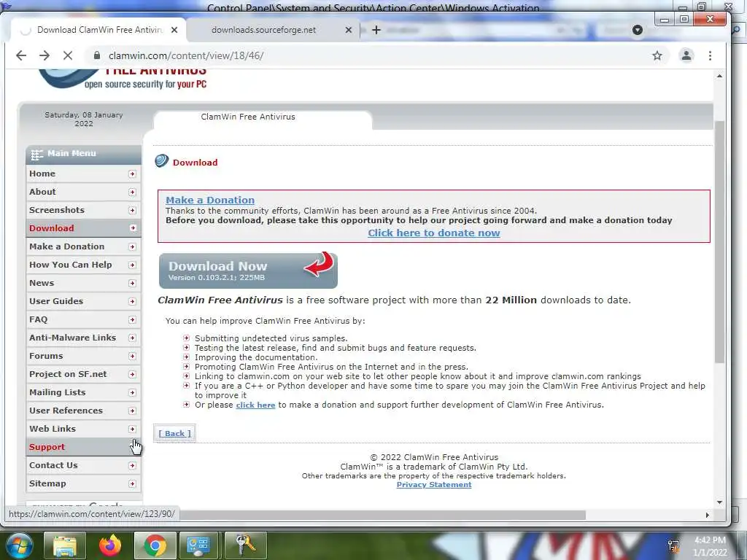Click the address bar URL field
This screenshot has width=747, height=560.
pos(371,55)
